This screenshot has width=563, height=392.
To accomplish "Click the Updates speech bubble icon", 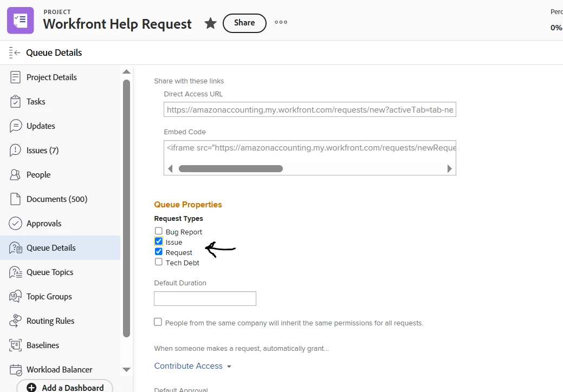I will point(15,126).
